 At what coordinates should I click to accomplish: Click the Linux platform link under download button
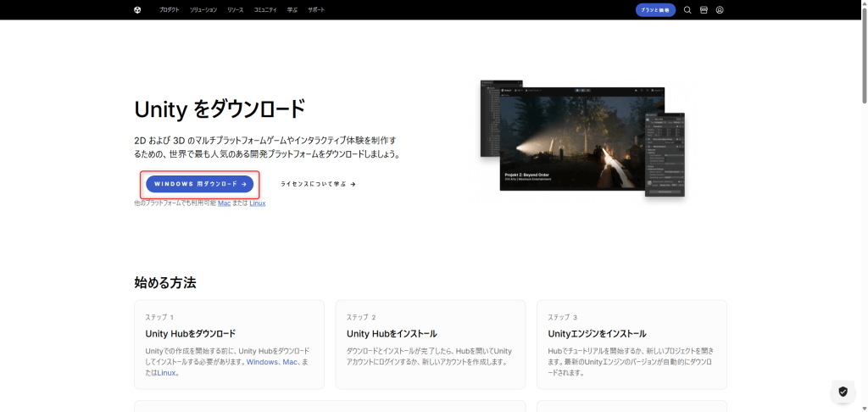257,203
